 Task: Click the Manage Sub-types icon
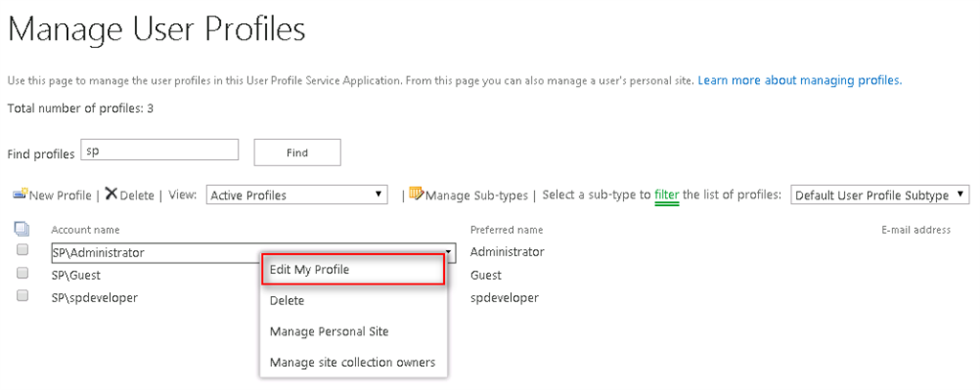[416, 195]
